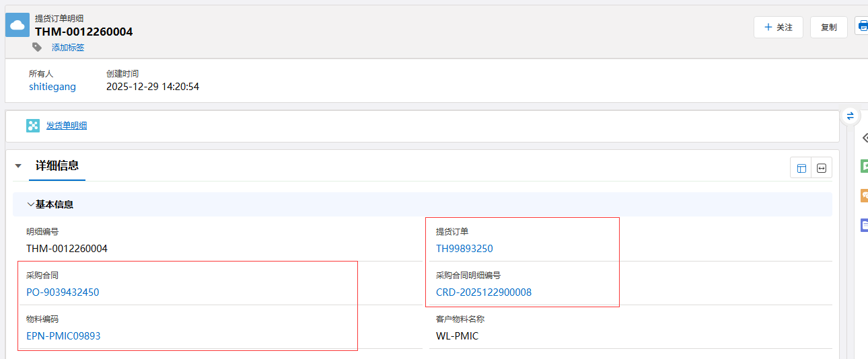Collapse the 基本信息 section

click(31, 204)
